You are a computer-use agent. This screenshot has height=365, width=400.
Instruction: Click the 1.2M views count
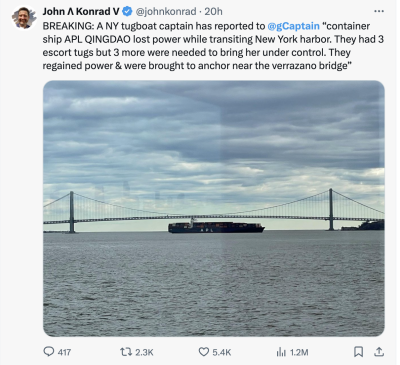click(x=299, y=352)
